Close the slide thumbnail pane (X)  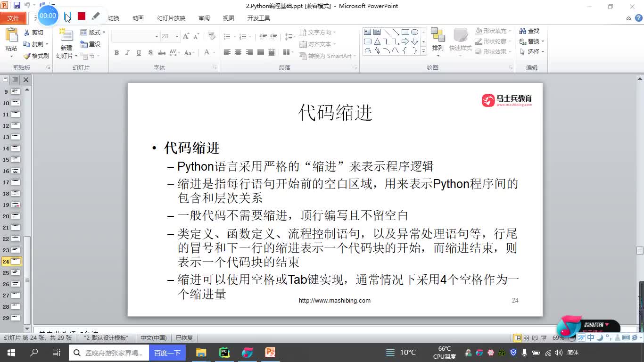coord(26,80)
